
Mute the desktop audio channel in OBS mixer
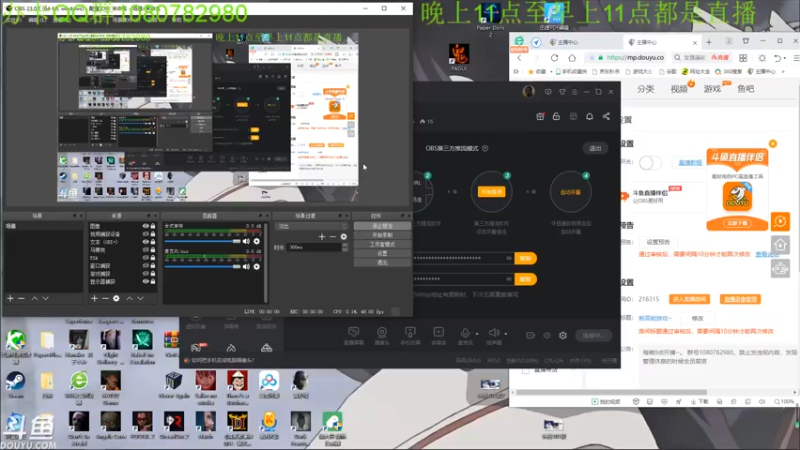coord(246,241)
